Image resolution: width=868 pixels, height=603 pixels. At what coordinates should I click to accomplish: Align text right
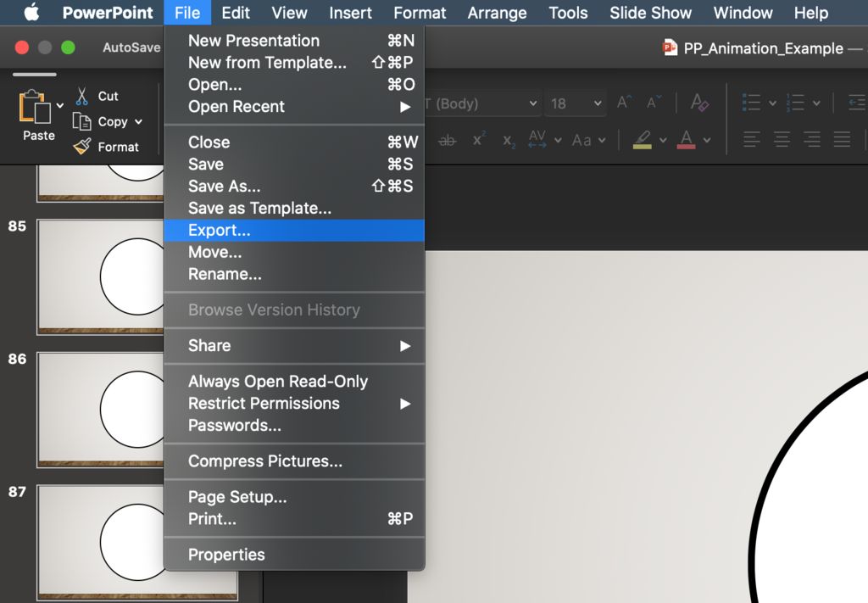point(811,139)
